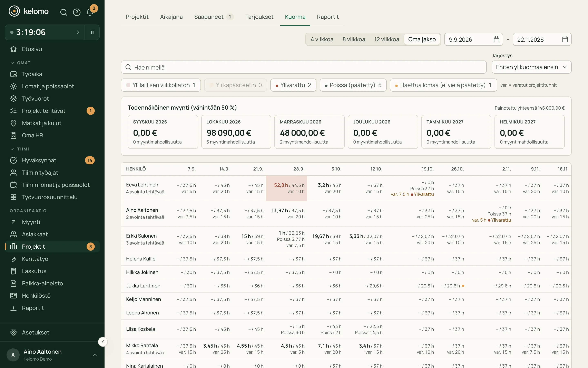Open Työvuorot in the sidebar

[x=52, y=99]
